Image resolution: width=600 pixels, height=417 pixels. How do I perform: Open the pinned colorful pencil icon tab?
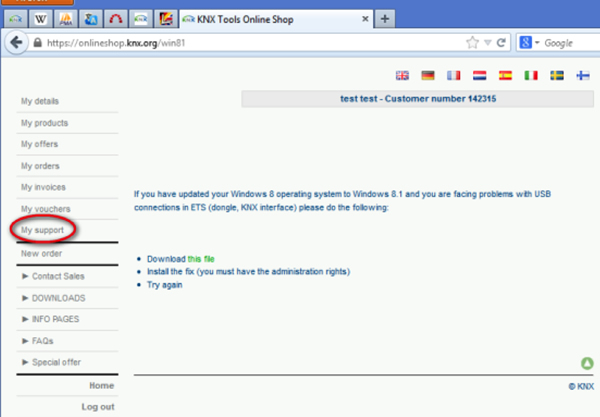point(166,19)
